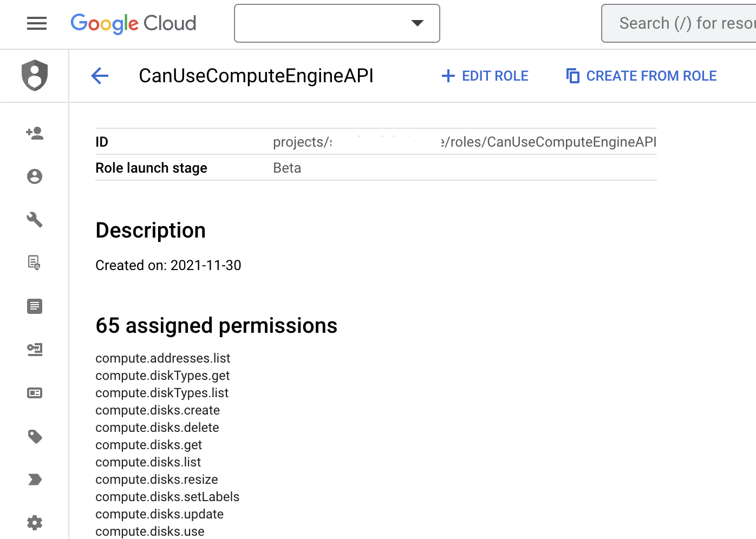The height and width of the screenshot is (539, 756).
Task: Open the IAM Settings gear icon
Action: [34, 523]
